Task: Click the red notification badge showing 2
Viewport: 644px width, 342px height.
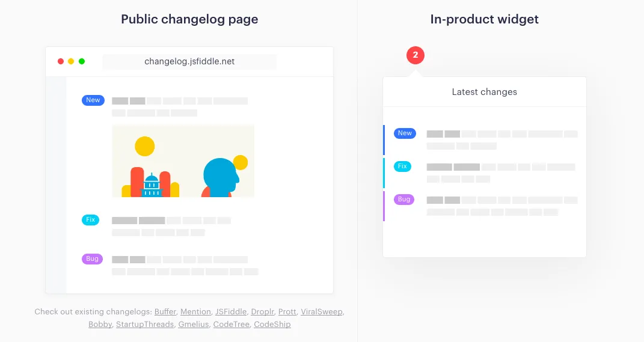Action: pos(416,55)
